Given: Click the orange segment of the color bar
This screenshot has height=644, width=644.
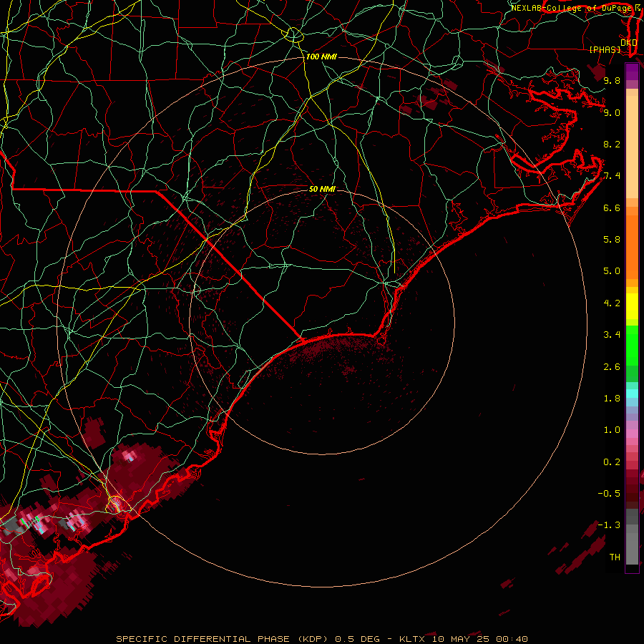Looking at the screenshot, I should click(632, 246).
